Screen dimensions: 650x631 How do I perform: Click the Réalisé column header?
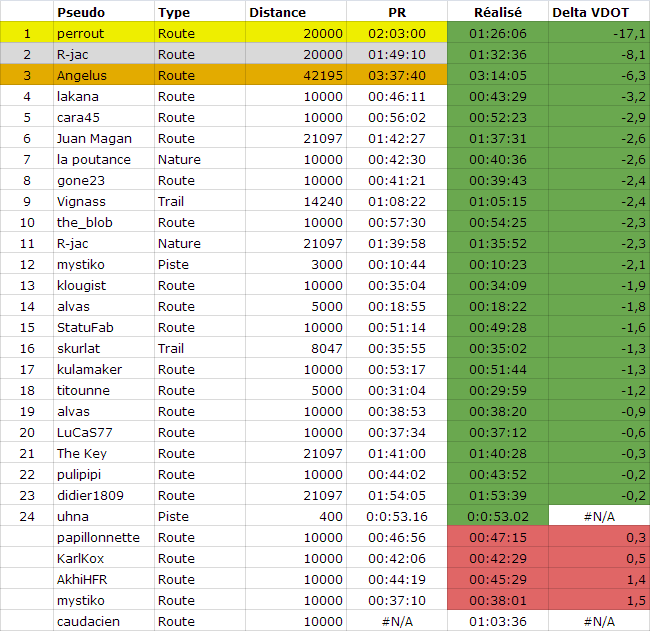498,12
